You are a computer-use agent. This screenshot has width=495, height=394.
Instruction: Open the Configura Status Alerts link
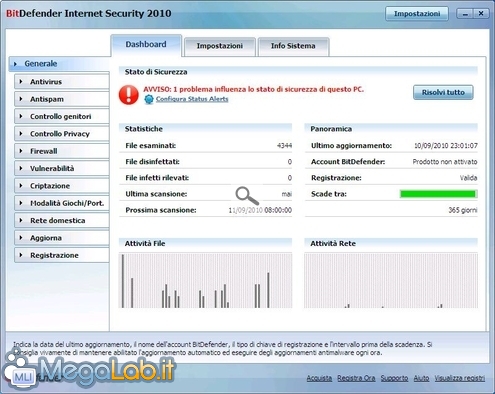[192, 99]
